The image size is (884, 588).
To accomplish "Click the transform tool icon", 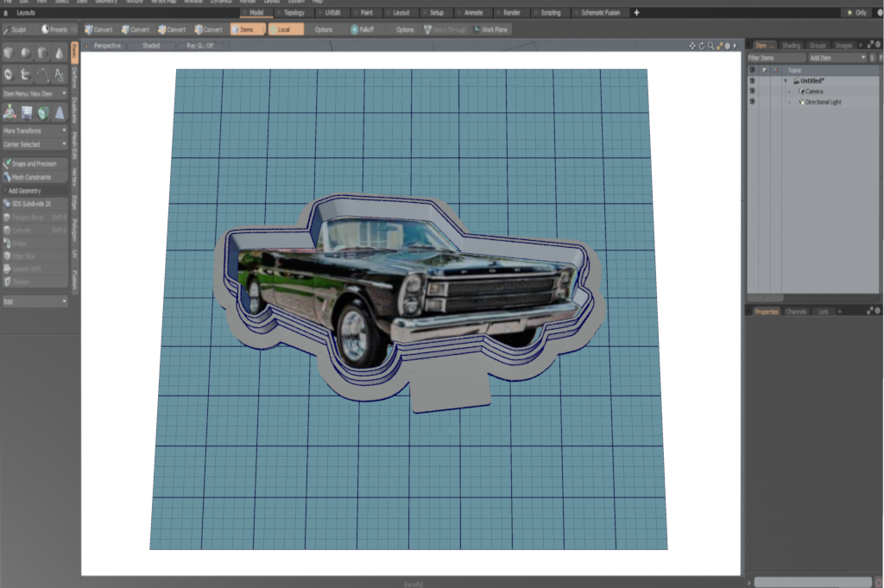I will point(9,111).
